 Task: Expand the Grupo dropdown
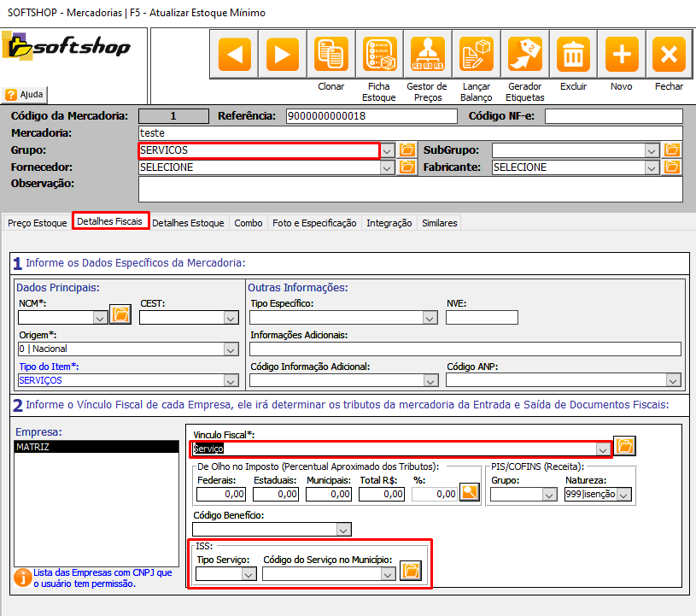pos(387,151)
